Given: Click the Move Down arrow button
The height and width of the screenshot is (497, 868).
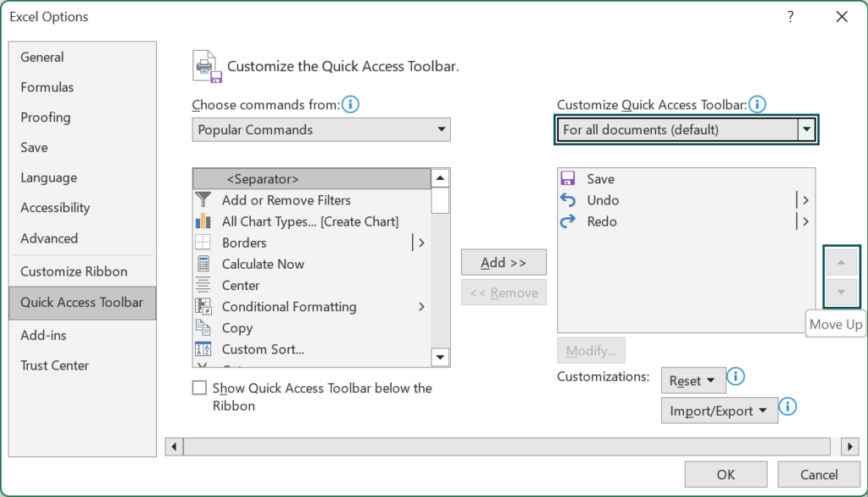Looking at the screenshot, I should [x=842, y=292].
